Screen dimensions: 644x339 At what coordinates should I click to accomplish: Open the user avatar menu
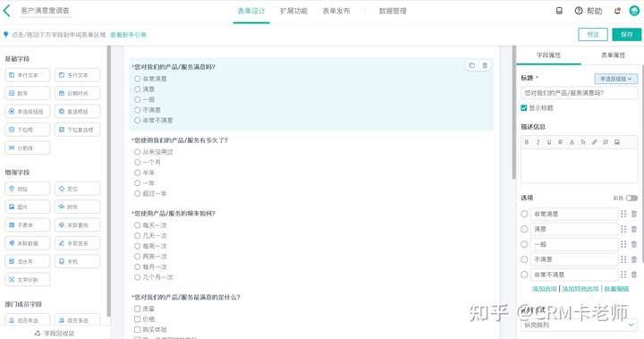634,11
